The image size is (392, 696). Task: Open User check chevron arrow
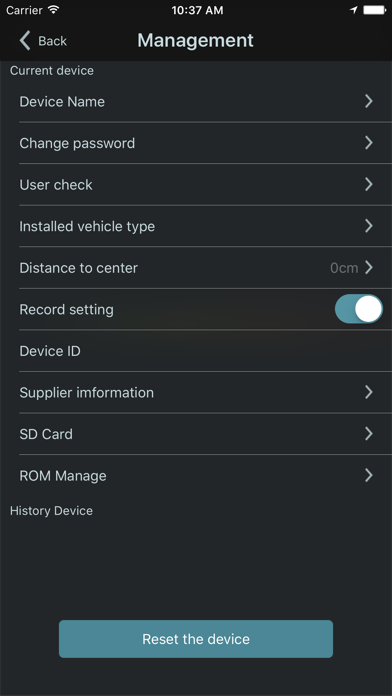click(x=368, y=184)
